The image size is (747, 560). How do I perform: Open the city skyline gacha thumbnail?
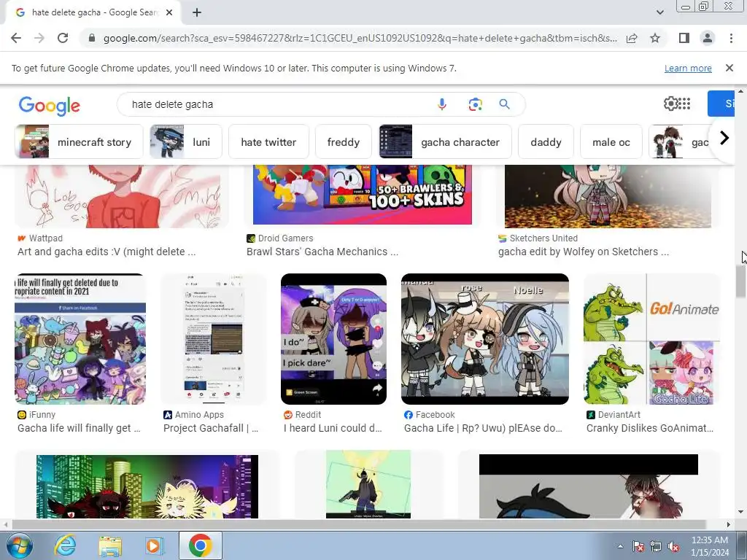(x=147, y=486)
